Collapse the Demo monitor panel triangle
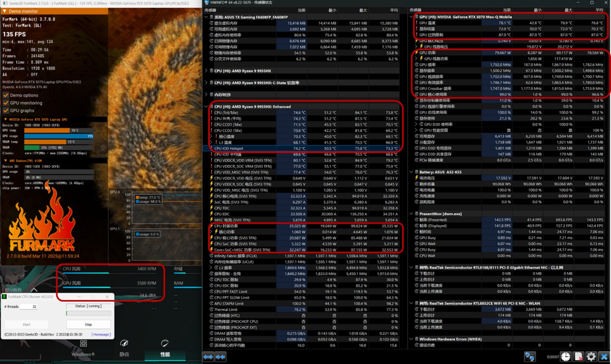 pyautogui.click(x=4, y=11)
